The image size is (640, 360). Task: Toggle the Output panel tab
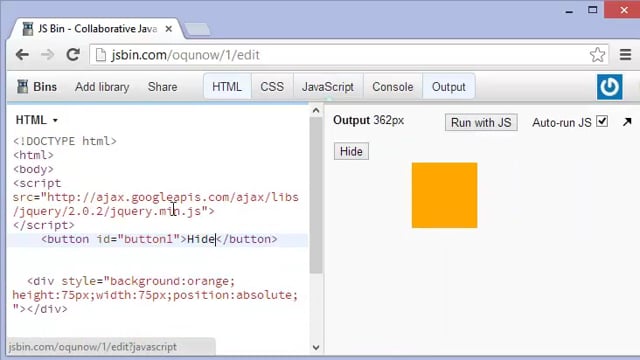click(x=449, y=87)
